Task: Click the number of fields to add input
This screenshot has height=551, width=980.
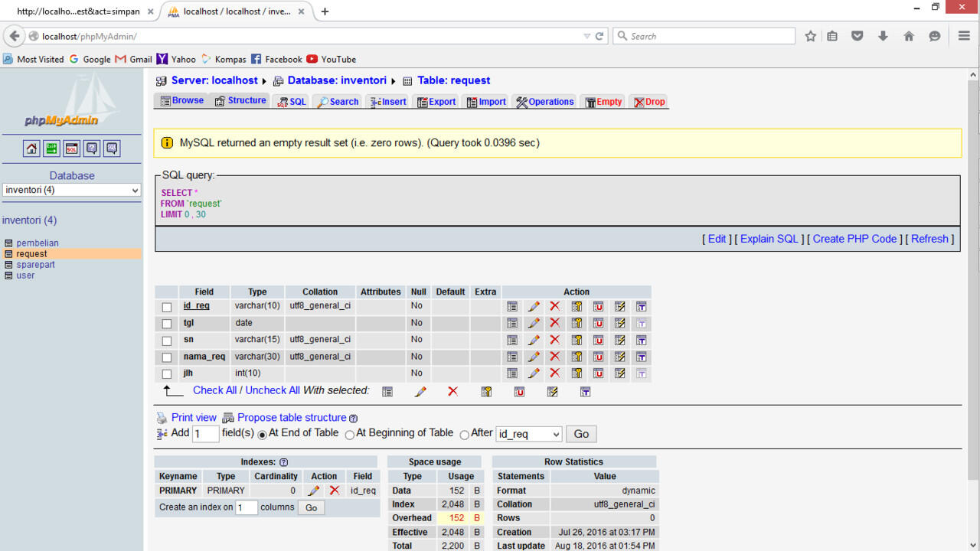Action: click(x=205, y=434)
